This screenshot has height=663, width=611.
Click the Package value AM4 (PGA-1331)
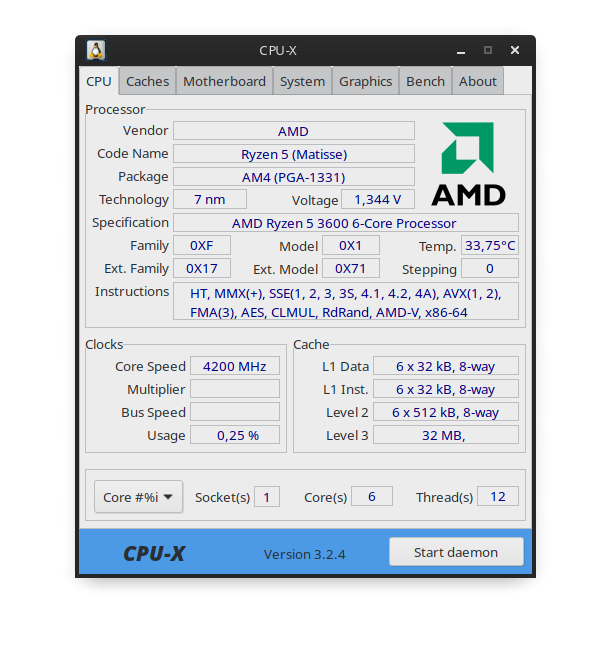[x=294, y=177]
